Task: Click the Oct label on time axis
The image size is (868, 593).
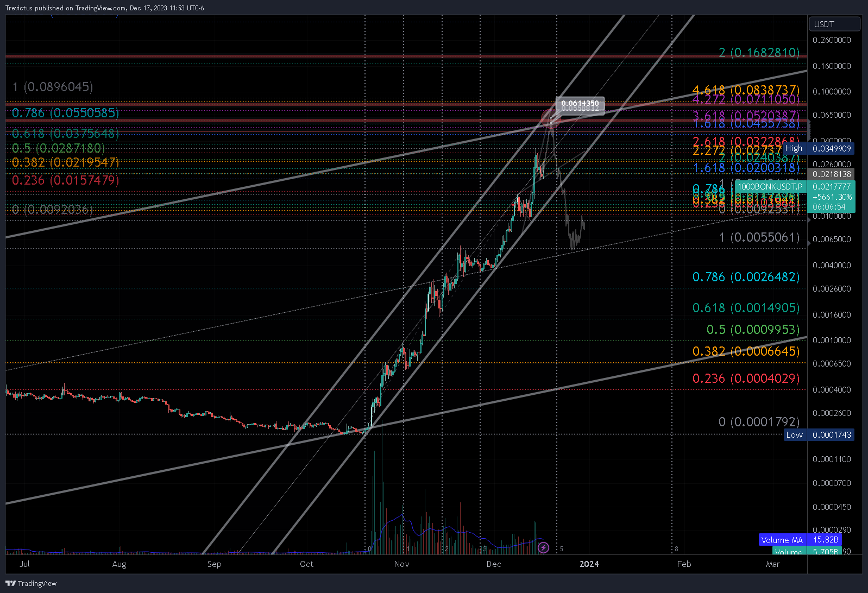Action: (306, 564)
